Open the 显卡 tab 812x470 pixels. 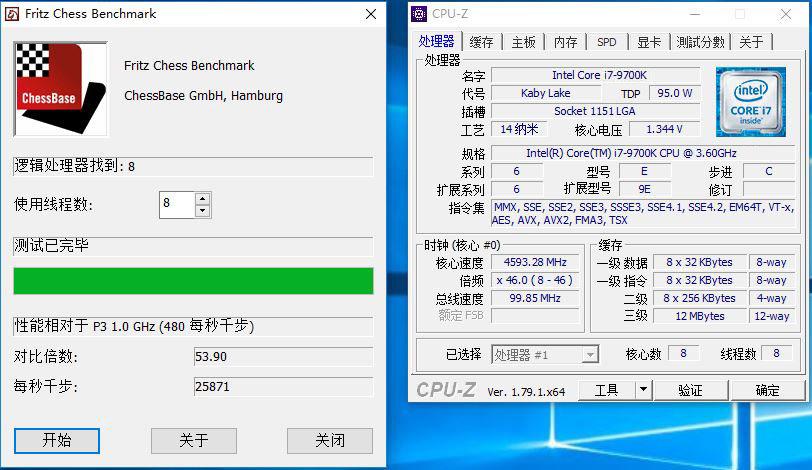click(649, 42)
